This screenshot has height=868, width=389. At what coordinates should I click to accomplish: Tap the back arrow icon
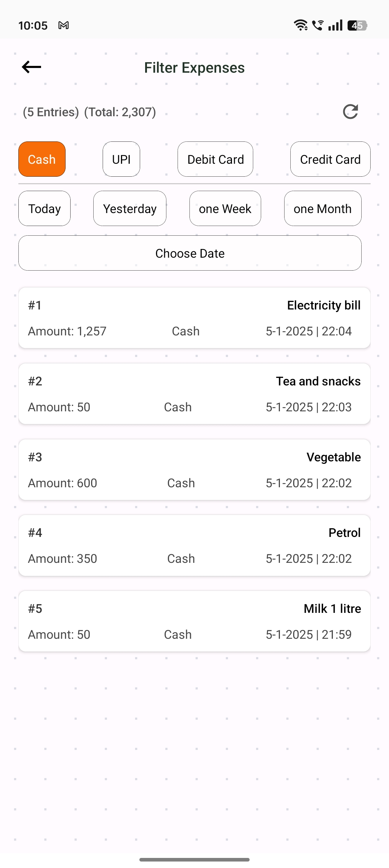[x=32, y=67]
